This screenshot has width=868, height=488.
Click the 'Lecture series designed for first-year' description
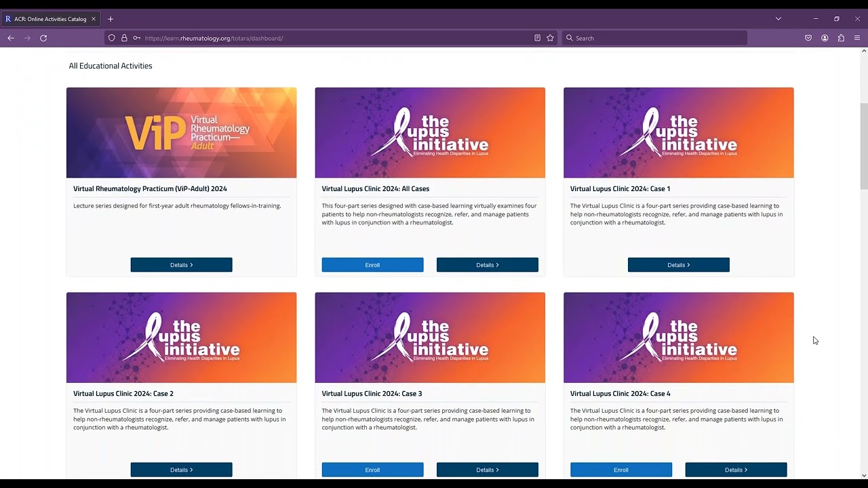point(177,205)
